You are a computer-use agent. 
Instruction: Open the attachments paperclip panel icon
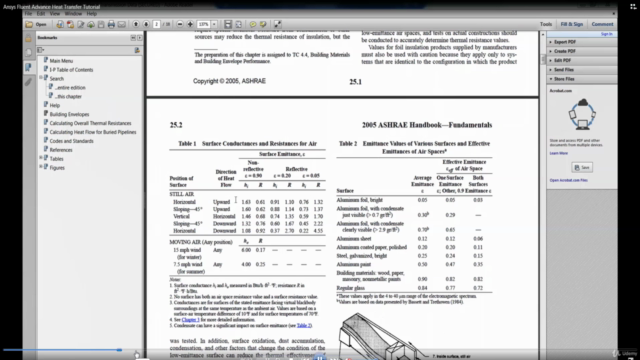(x=28, y=82)
